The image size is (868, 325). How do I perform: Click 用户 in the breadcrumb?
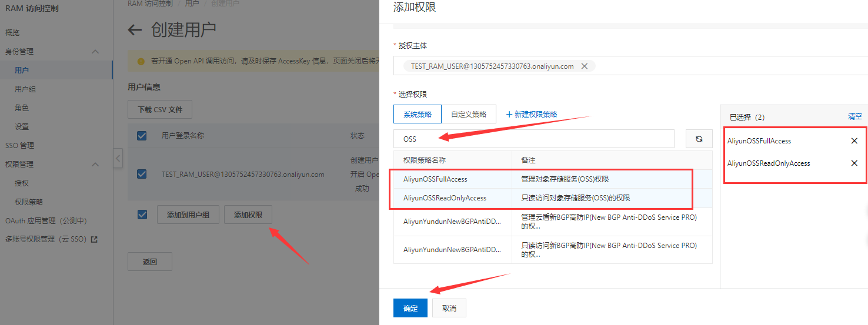click(192, 4)
